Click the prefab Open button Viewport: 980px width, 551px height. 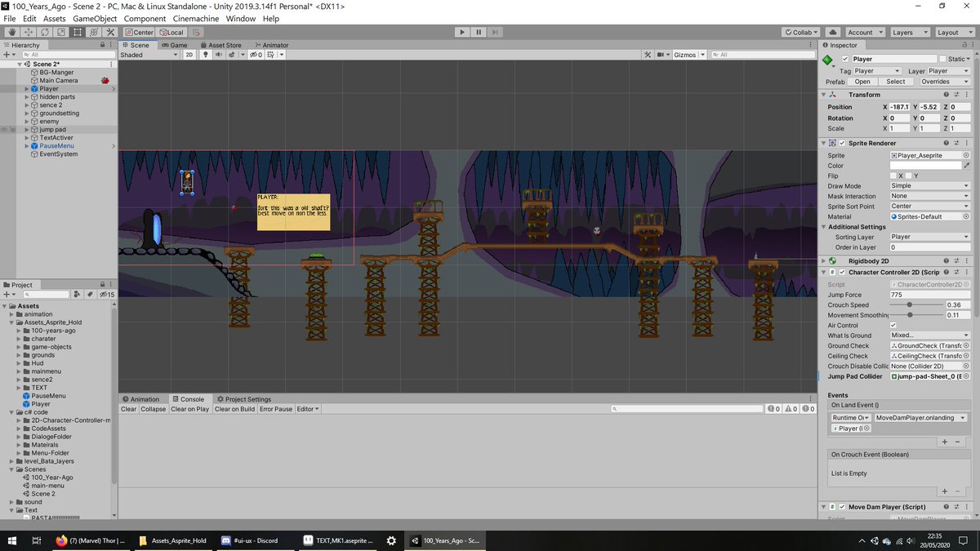(862, 82)
